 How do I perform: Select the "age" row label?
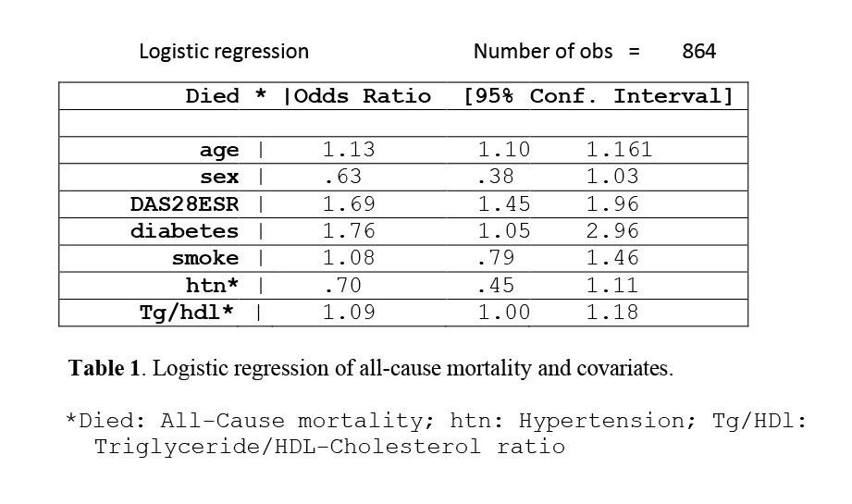click(219, 150)
